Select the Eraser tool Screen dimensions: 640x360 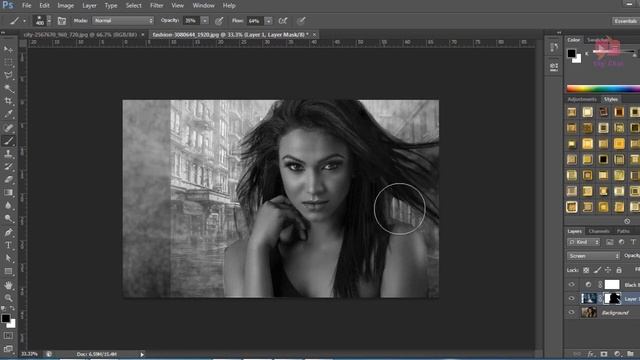pos(8,180)
